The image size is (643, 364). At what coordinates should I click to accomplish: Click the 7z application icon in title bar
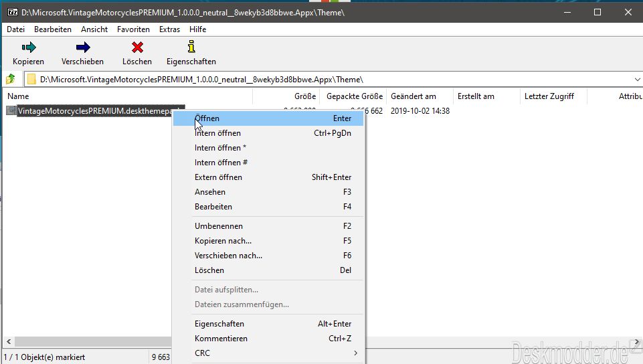tap(13, 12)
